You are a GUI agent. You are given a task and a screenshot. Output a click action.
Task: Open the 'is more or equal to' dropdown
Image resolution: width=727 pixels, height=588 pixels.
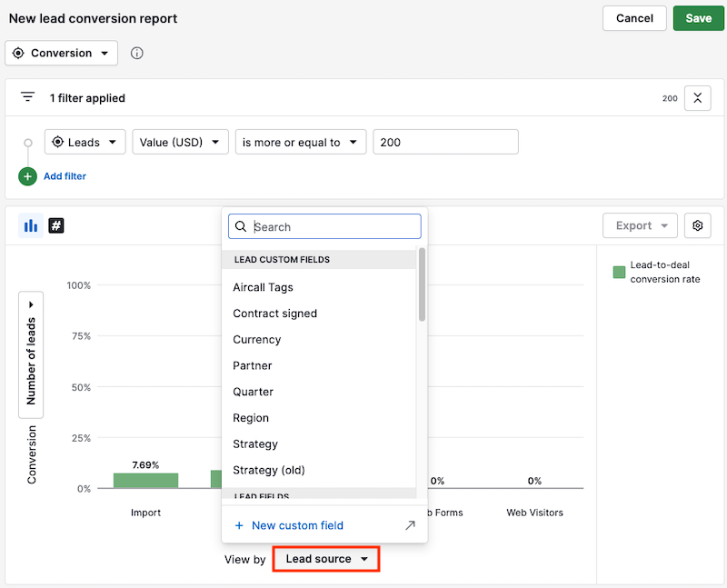(300, 142)
